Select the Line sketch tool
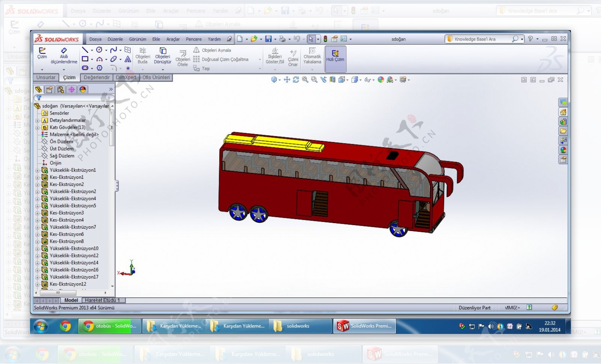 click(x=85, y=50)
